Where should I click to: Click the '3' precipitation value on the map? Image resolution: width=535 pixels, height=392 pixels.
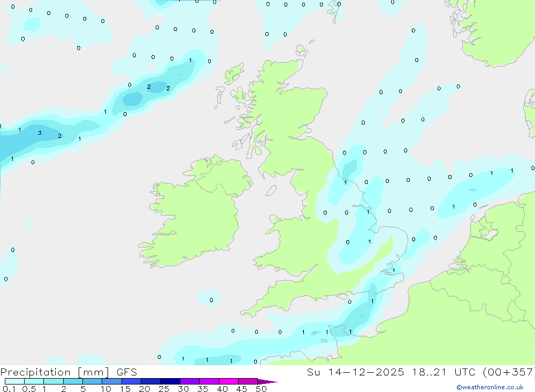pos(40,133)
